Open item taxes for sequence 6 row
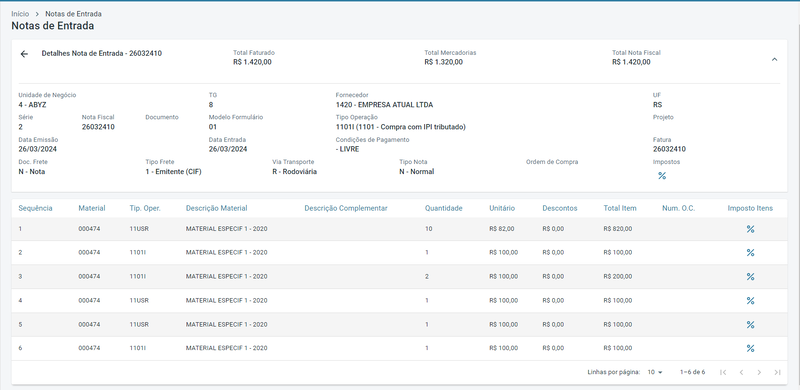The width and height of the screenshot is (800, 390). pyautogui.click(x=750, y=348)
